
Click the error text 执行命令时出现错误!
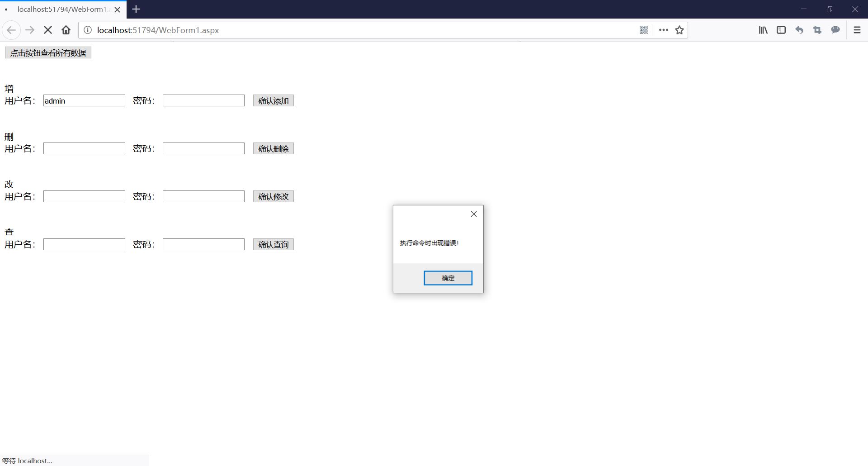coord(429,243)
